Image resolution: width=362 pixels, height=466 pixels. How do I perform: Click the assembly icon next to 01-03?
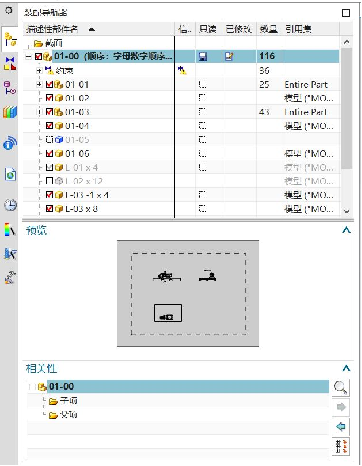click(59, 112)
